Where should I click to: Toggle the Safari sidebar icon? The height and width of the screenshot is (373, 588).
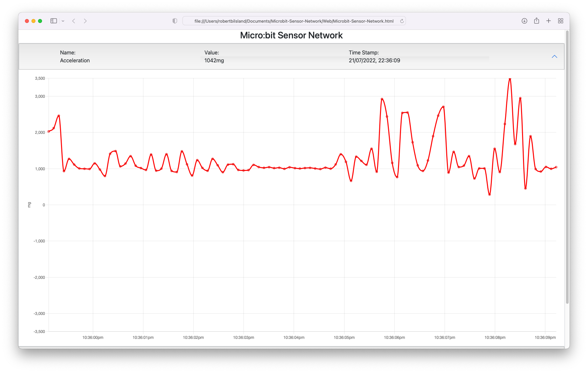[x=53, y=21]
